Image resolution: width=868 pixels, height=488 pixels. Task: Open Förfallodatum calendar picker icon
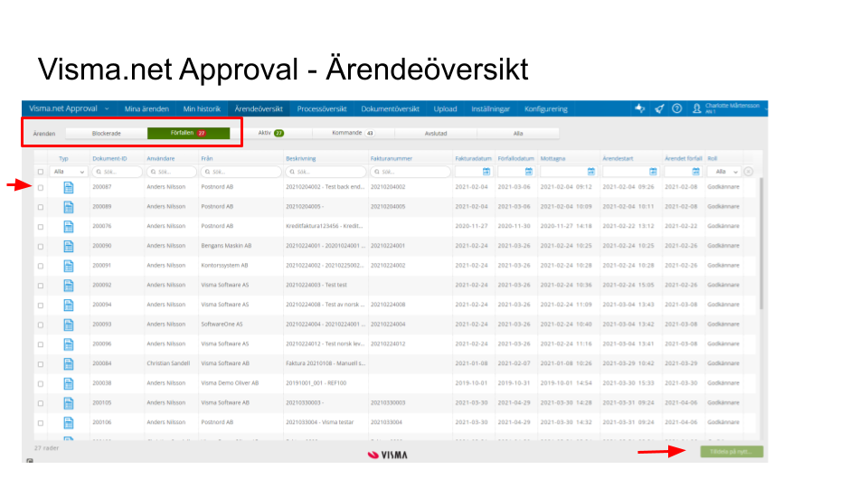(x=529, y=172)
